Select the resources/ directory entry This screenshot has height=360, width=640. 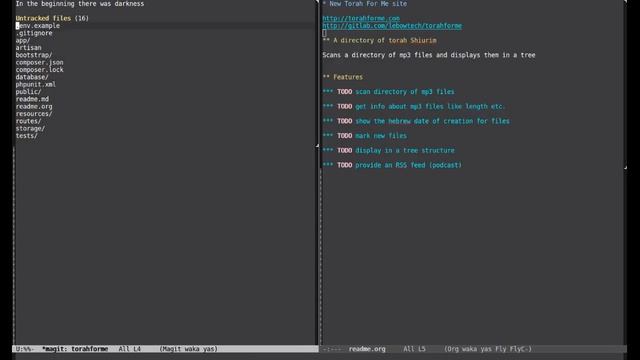pos(34,114)
